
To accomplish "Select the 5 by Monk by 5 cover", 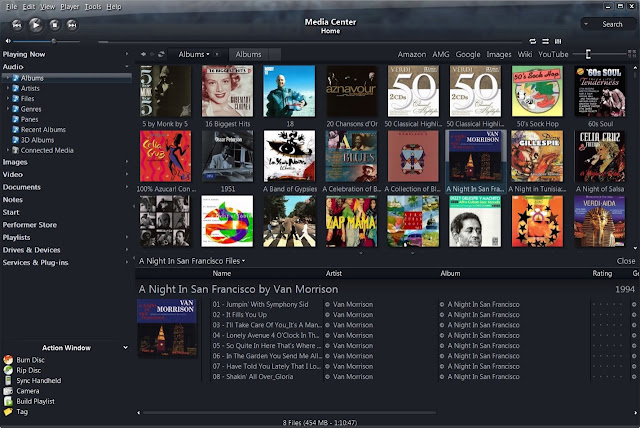I will pos(165,91).
